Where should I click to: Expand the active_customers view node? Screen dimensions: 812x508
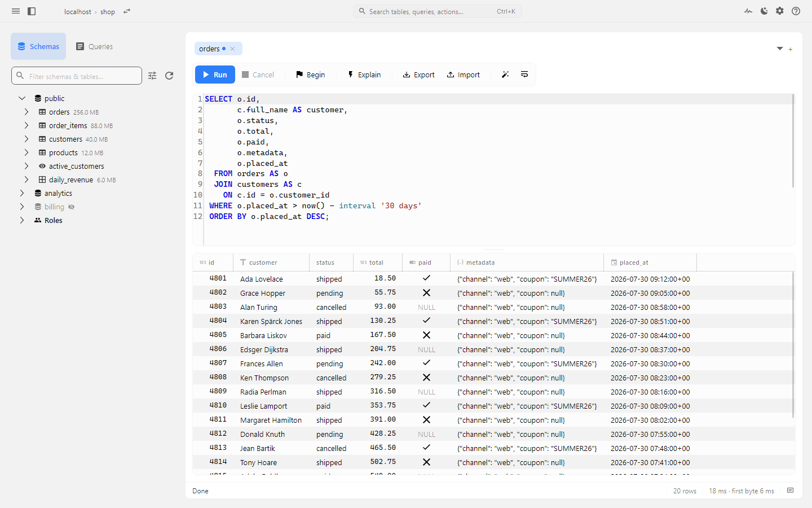[x=27, y=166]
